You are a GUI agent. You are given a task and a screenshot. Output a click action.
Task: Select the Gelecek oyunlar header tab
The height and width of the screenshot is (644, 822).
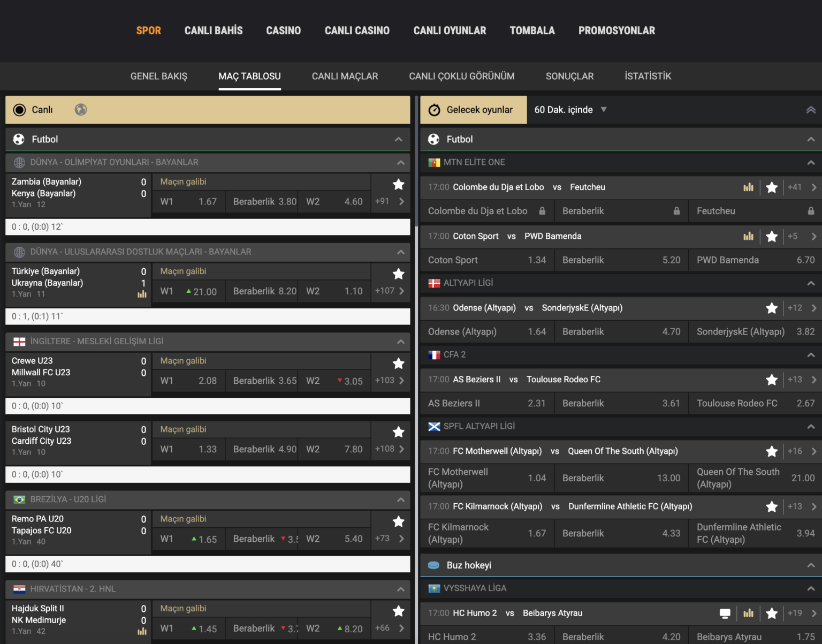tap(474, 110)
